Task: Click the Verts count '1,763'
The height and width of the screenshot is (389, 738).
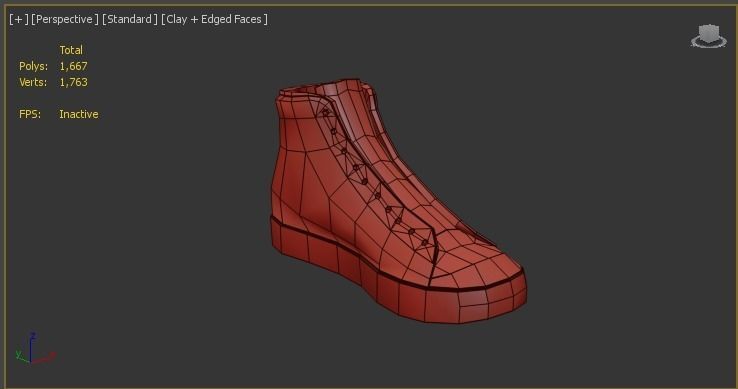Action: pos(73,82)
